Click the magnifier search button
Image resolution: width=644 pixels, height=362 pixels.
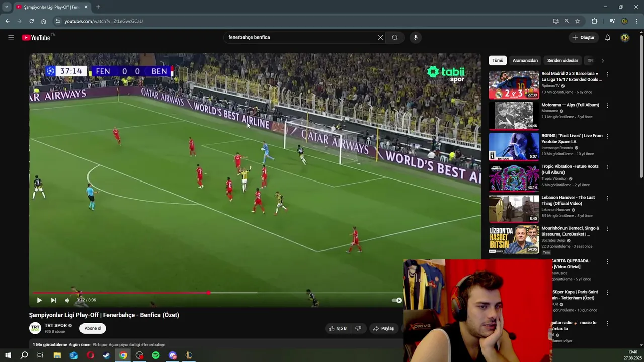pos(395,37)
